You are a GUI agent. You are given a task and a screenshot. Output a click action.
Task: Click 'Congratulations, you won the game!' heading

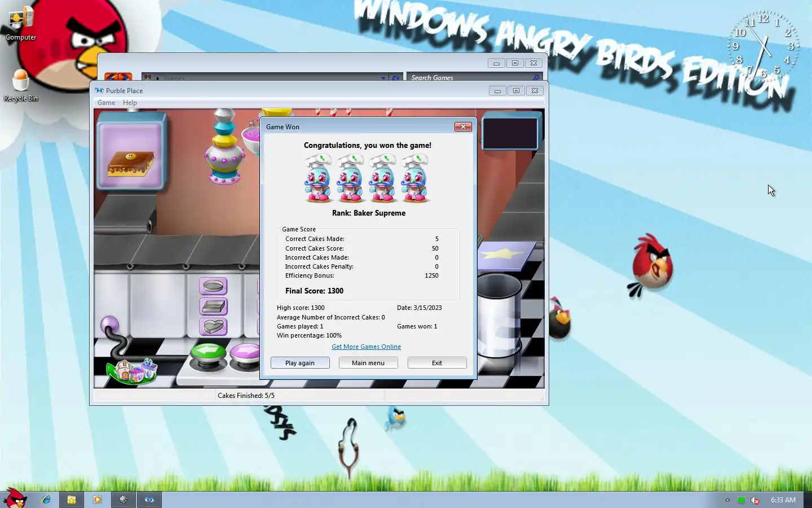pos(368,145)
